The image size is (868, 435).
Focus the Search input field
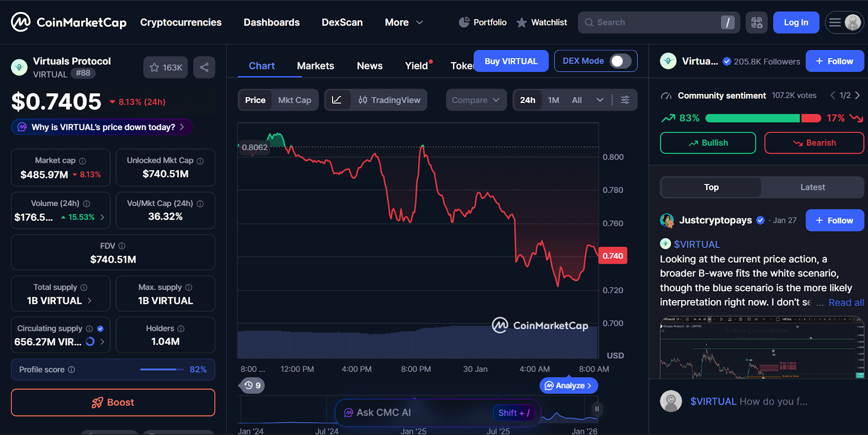click(659, 22)
